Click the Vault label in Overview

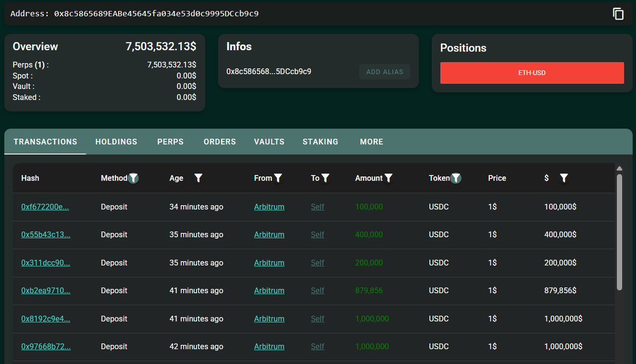click(x=24, y=86)
